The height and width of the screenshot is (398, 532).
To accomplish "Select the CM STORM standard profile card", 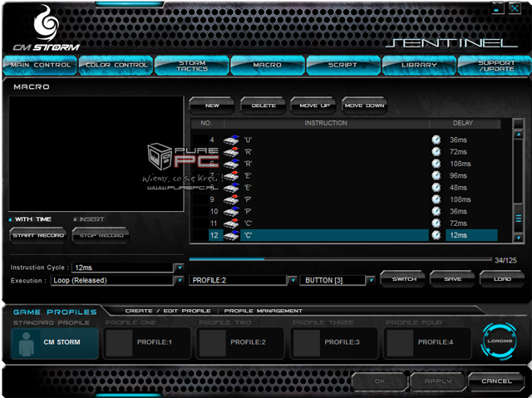I will [55, 343].
